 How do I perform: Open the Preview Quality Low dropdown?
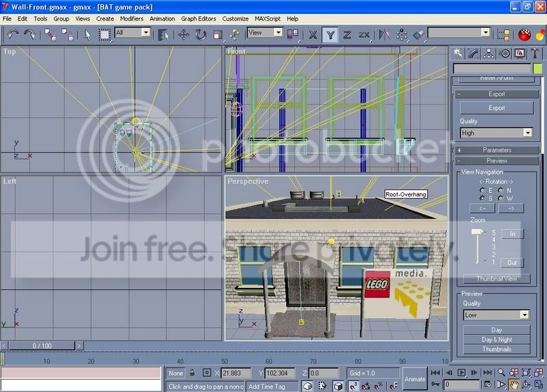[x=496, y=315]
